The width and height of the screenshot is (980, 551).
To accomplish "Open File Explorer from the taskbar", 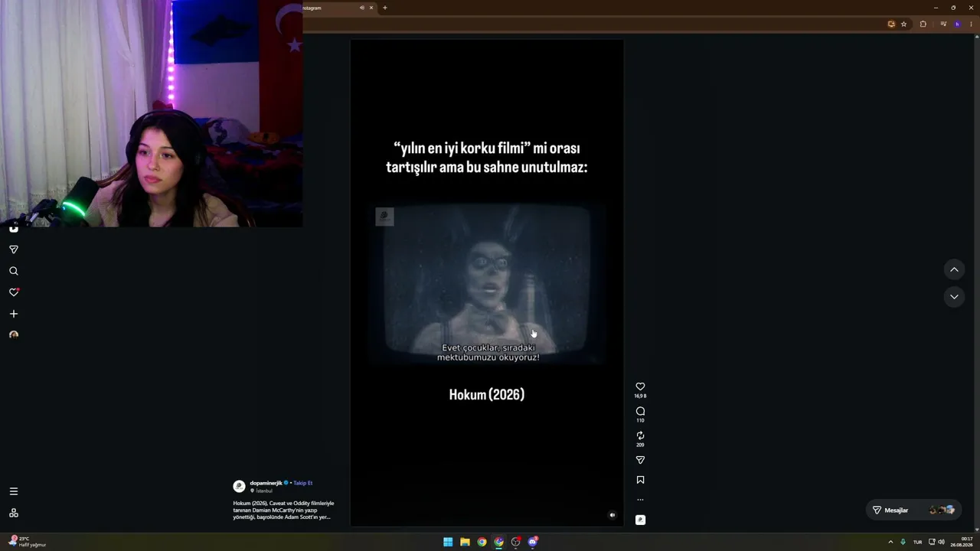I will tap(465, 542).
